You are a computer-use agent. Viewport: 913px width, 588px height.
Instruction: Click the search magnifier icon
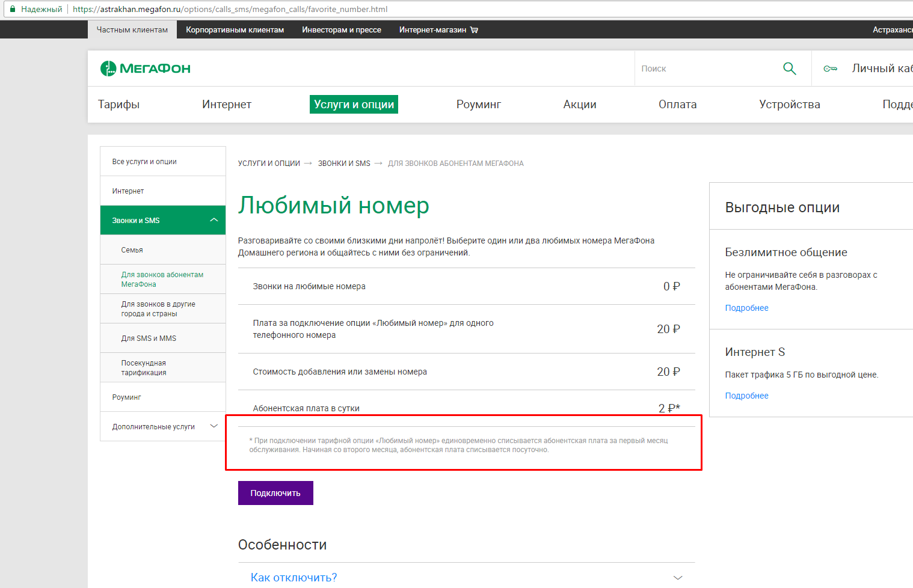pos(790,69)
